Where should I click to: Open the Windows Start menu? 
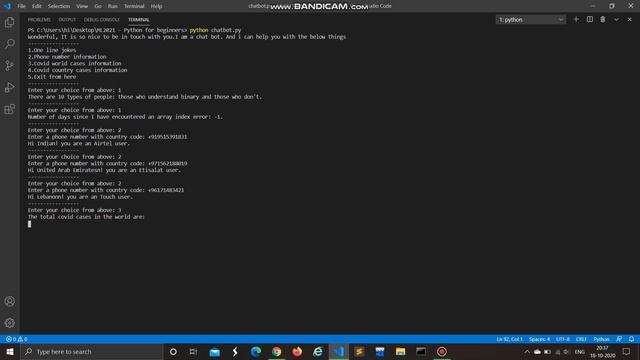point(10,351)
